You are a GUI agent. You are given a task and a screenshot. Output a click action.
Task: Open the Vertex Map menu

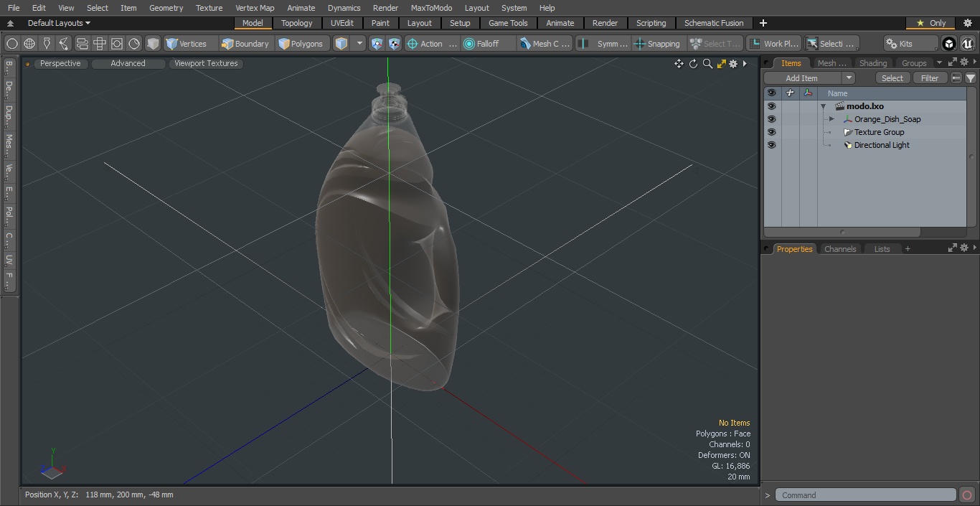(x=255, y=8)
